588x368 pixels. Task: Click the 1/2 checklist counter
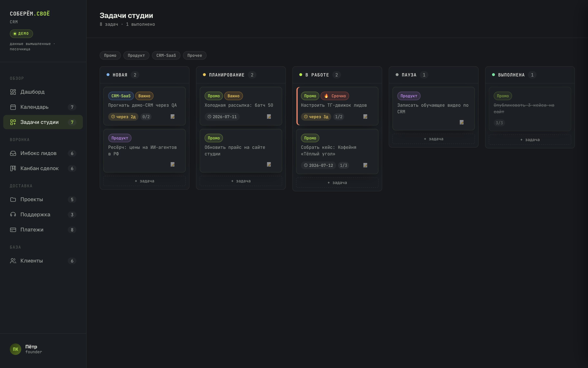pos(339,117)
